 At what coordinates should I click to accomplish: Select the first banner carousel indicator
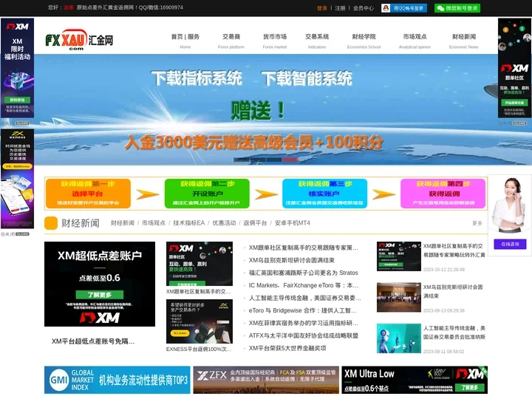click(242, 160)
